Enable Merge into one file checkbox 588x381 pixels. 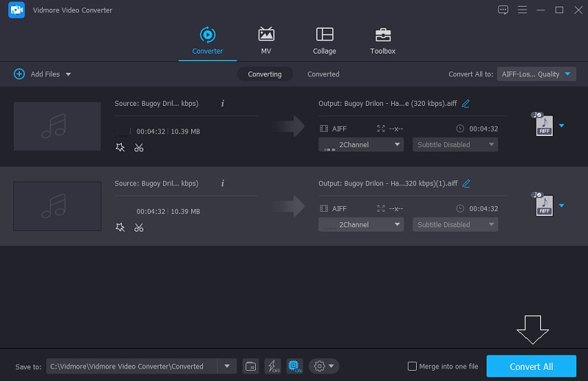pos(412,366)
